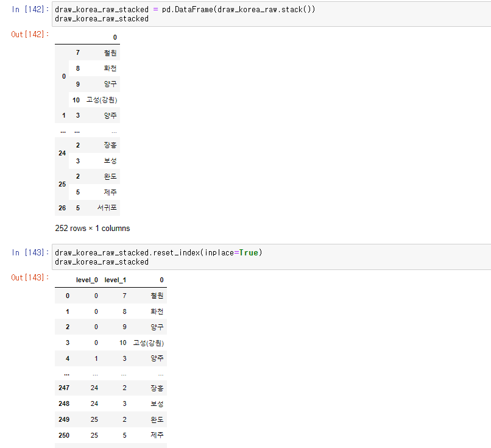
Task: Click cell '보성' in row 248
Action: click(x=157, y=404)
